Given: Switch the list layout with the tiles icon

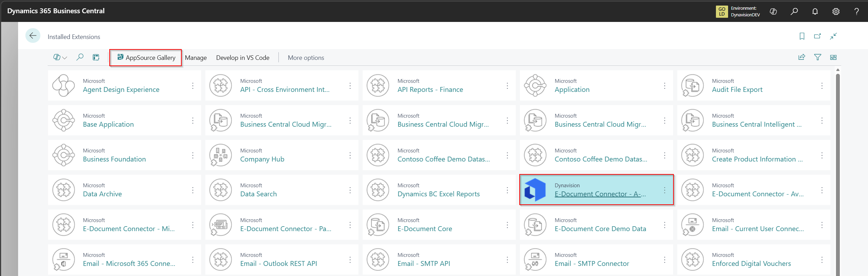Looking at the screenshot, I should click(833, 57).
